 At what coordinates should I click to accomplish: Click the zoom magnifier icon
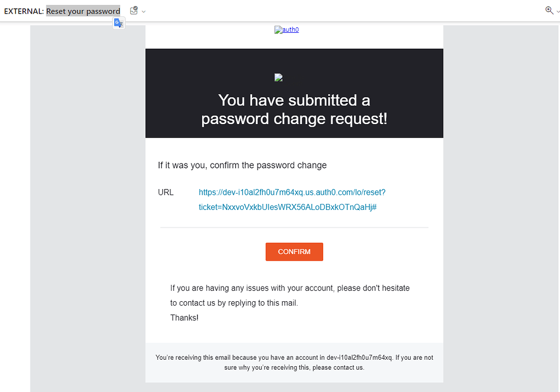point(549,10)
